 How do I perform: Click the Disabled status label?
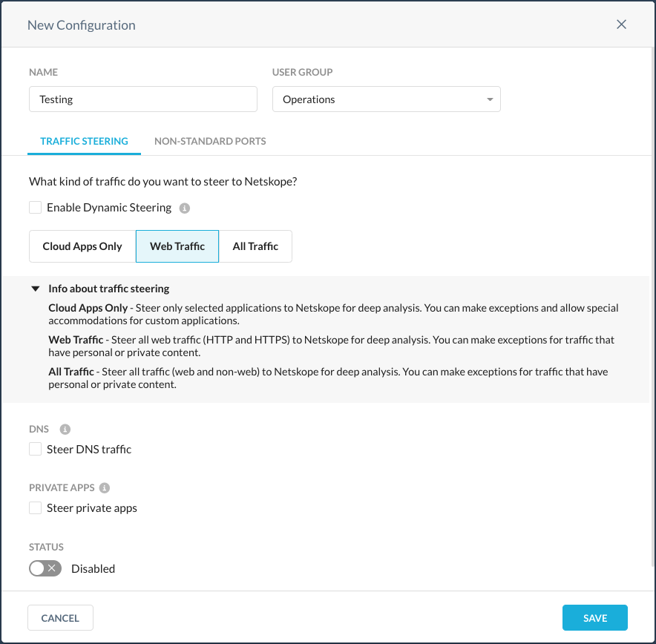(93, 569)
